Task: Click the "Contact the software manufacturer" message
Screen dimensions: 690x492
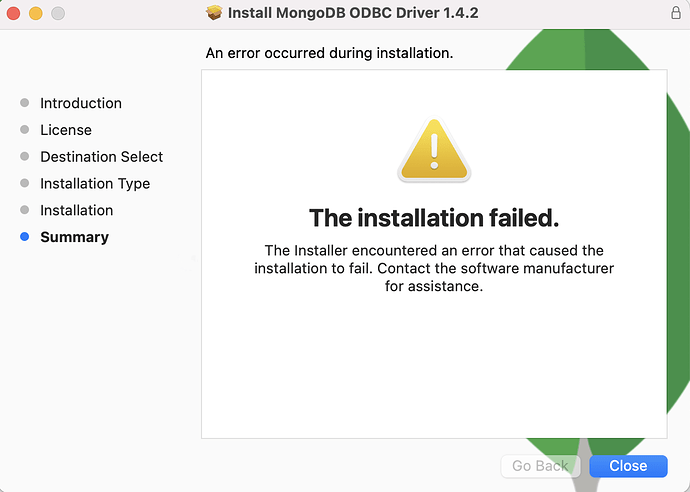Action: 433,268
